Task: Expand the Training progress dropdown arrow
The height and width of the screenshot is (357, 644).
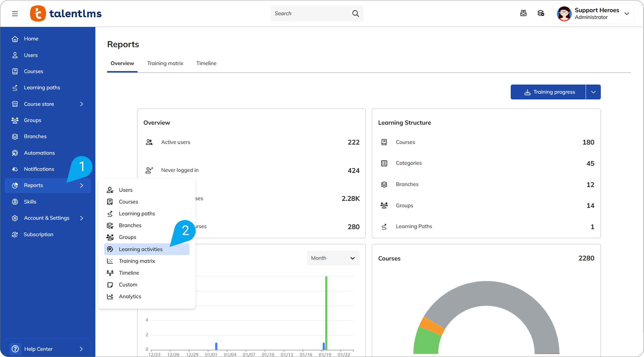Action: point(593,92)
